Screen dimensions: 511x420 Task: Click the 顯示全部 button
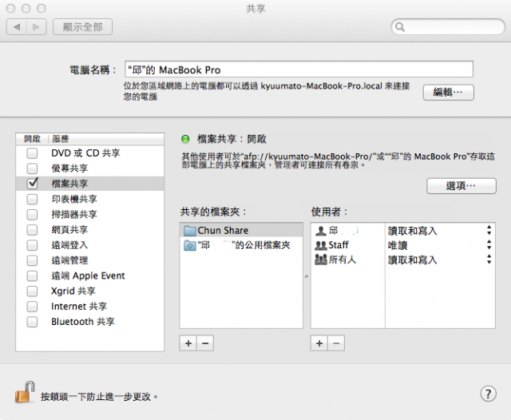tap(83, 26)
